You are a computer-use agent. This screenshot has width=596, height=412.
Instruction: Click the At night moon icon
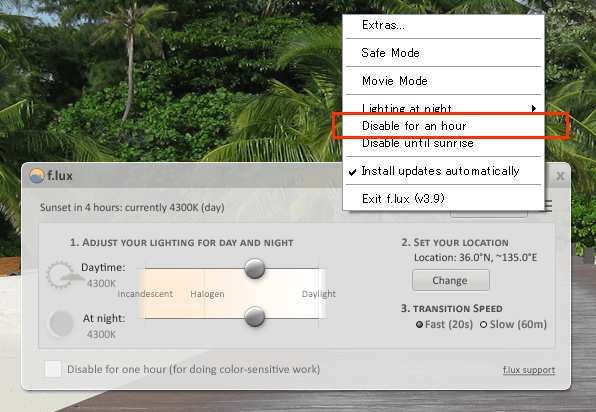click(x=60, y=323)
